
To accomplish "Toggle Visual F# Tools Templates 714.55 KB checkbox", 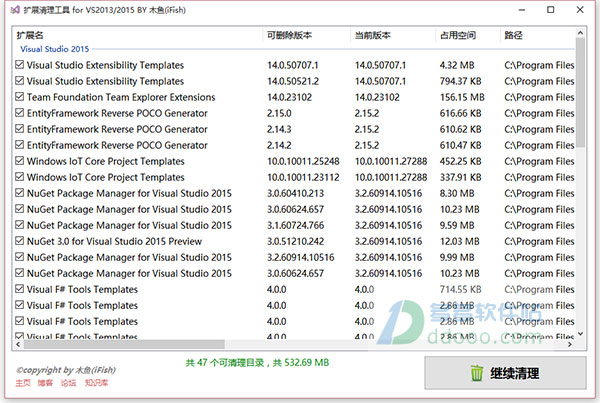I will coord(20,289).
